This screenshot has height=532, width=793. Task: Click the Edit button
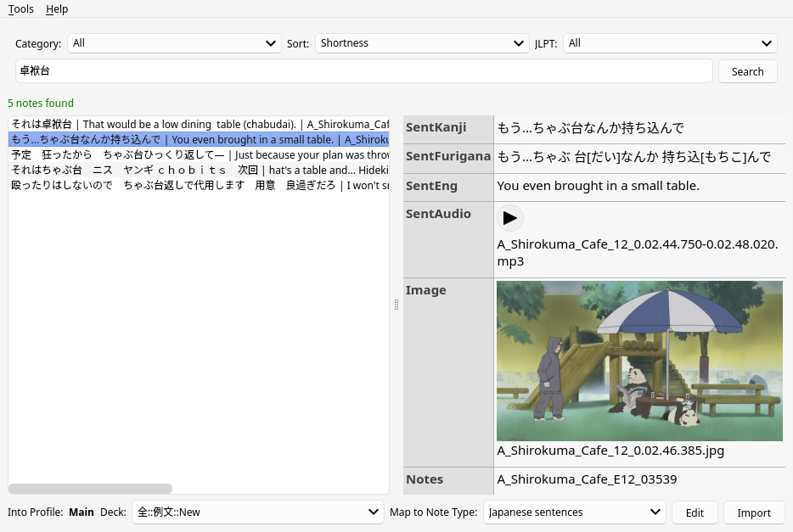[x=695, y=512]
